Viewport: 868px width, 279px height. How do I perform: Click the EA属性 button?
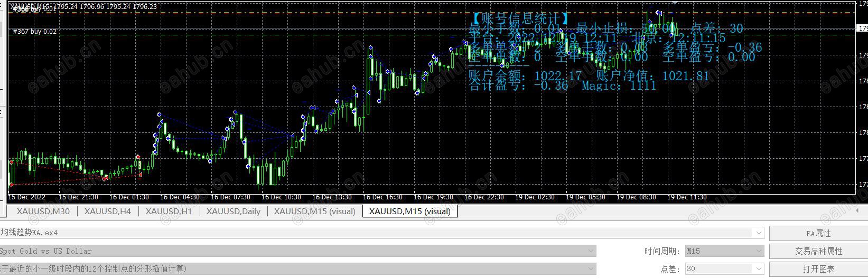click(x=818, y=233)
